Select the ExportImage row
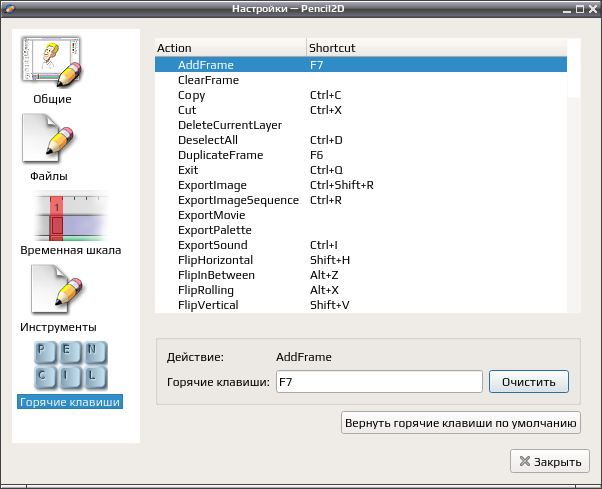 point(361,185)
